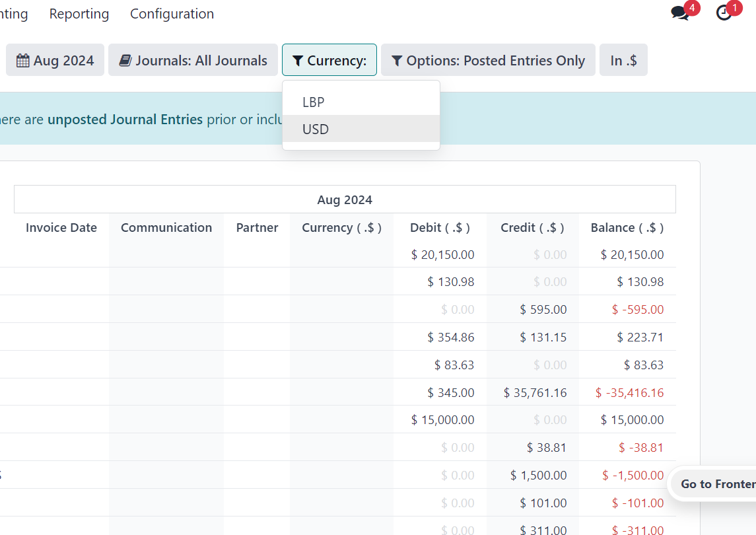Click the funnel icon in Options filter

397,60
